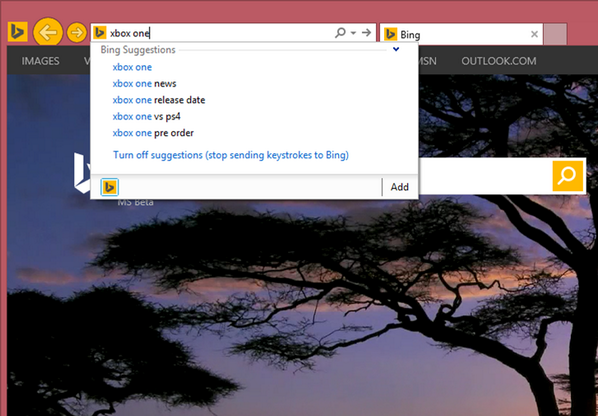
Task: Go forward with the Forward arrow button
Action: (77, 33)
